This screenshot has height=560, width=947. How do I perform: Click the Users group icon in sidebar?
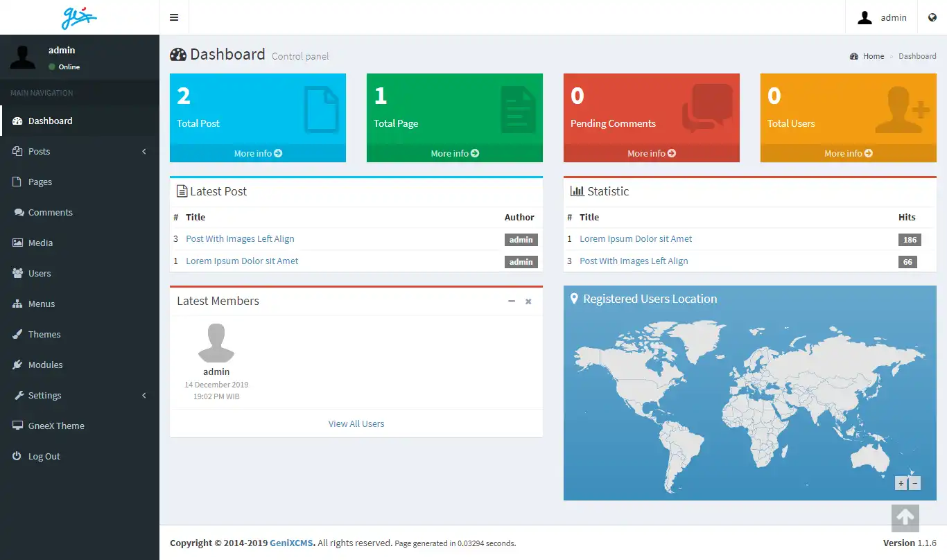coord(17,273)
